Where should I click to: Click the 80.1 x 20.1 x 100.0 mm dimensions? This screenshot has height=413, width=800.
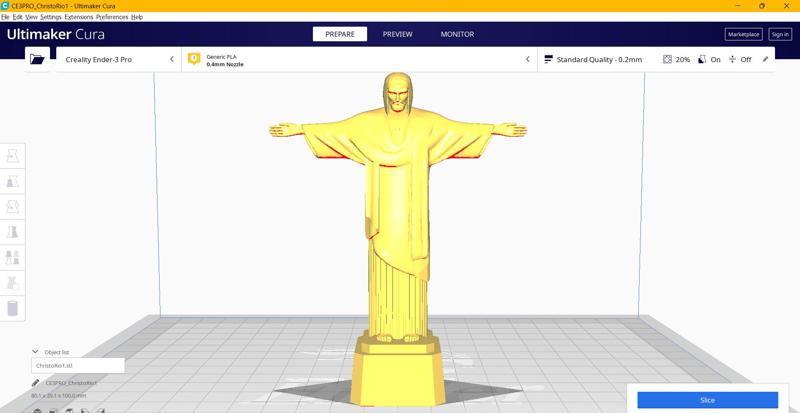58,395
